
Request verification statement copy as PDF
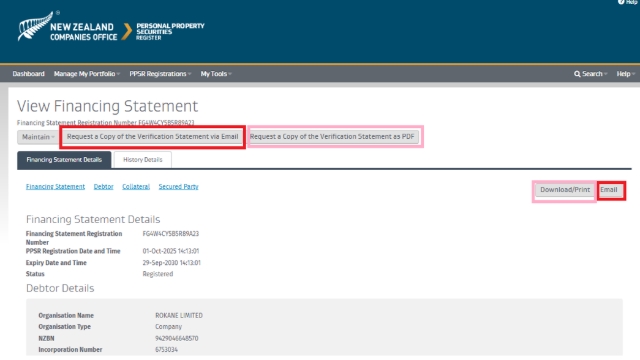click(332, 137)
